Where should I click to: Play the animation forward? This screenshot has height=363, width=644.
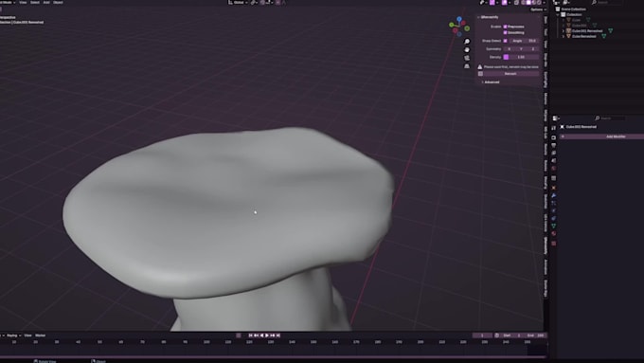(267, 336)
